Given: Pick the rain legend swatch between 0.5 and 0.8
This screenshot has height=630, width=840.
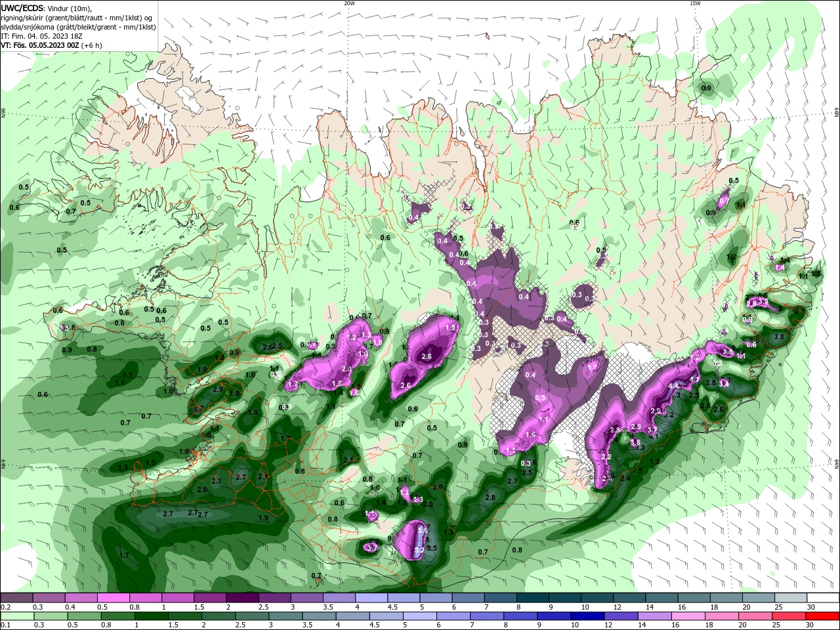Looking at the screenshot, I should coord(84,616).
